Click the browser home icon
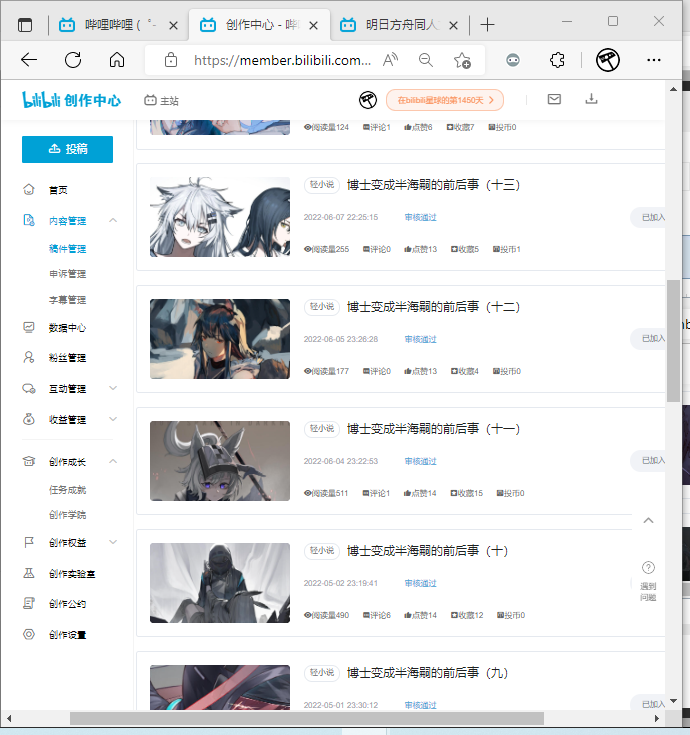The height and width of the screenshot is (735, 690). click(x=117, y=60)
